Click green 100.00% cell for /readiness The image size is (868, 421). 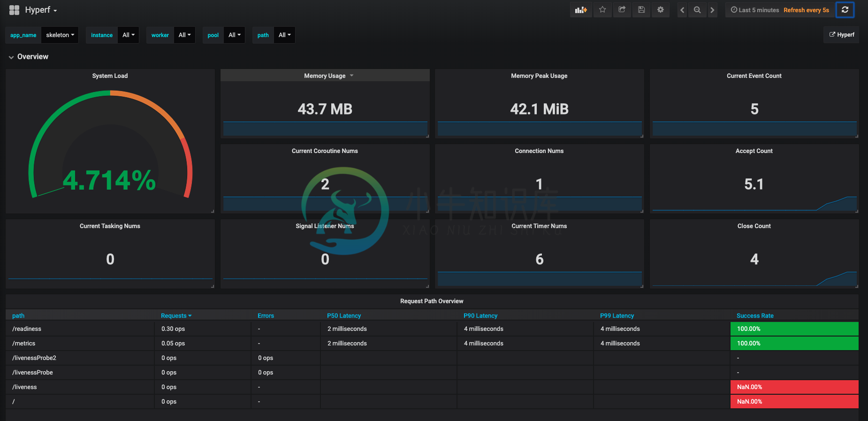pos(794,329)
